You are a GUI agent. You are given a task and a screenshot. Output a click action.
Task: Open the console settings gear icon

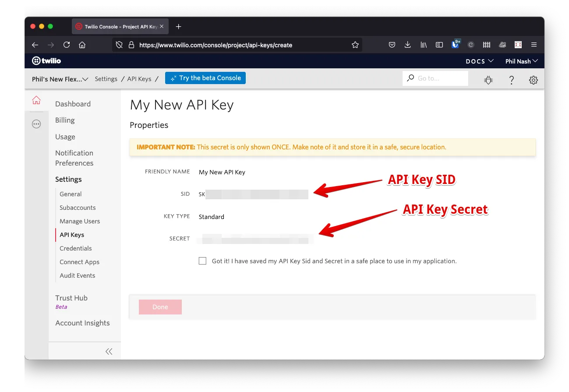point(533,80)
